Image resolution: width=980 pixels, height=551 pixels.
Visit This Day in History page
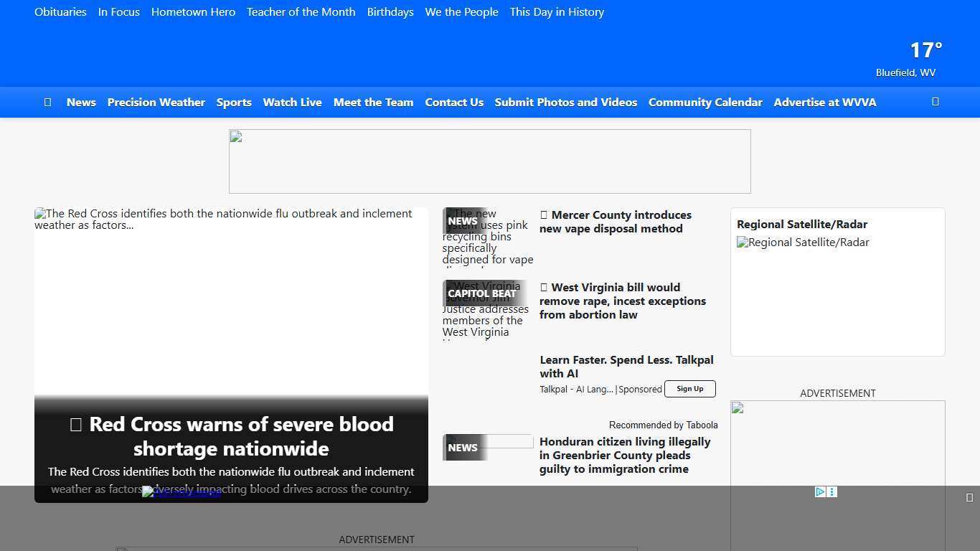(557, 11)
